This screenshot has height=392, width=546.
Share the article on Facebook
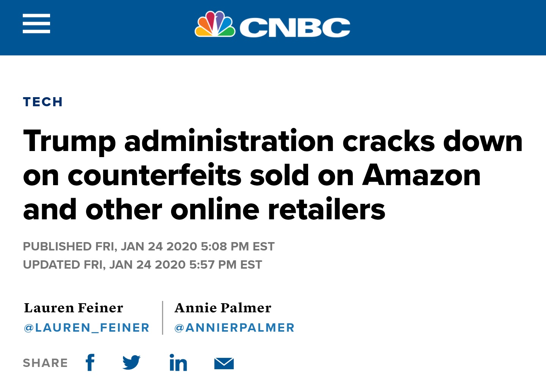[x=90, y=362]
